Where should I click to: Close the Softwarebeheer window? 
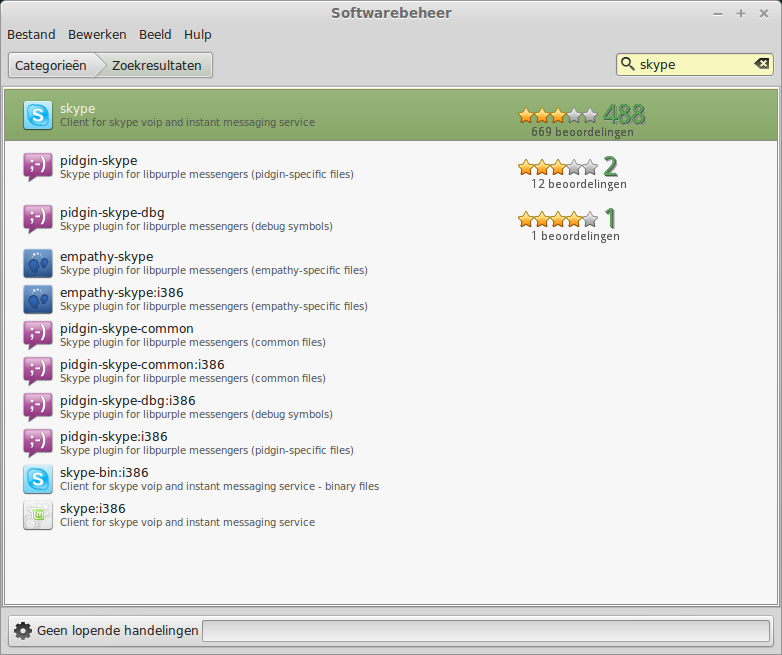coord(764,13)
